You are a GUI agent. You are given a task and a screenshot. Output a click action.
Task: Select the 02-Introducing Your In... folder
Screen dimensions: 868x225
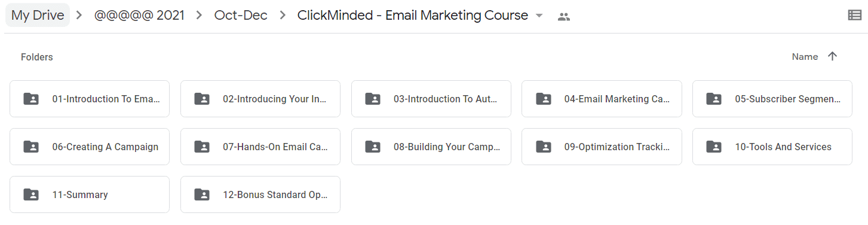[260, 99]
